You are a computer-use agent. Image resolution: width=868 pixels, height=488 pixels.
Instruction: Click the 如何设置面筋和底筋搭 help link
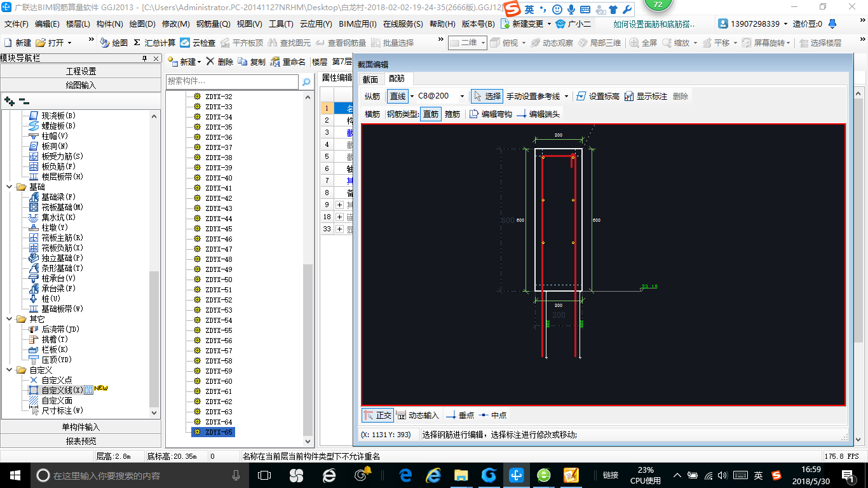click(x=654, y=24)
